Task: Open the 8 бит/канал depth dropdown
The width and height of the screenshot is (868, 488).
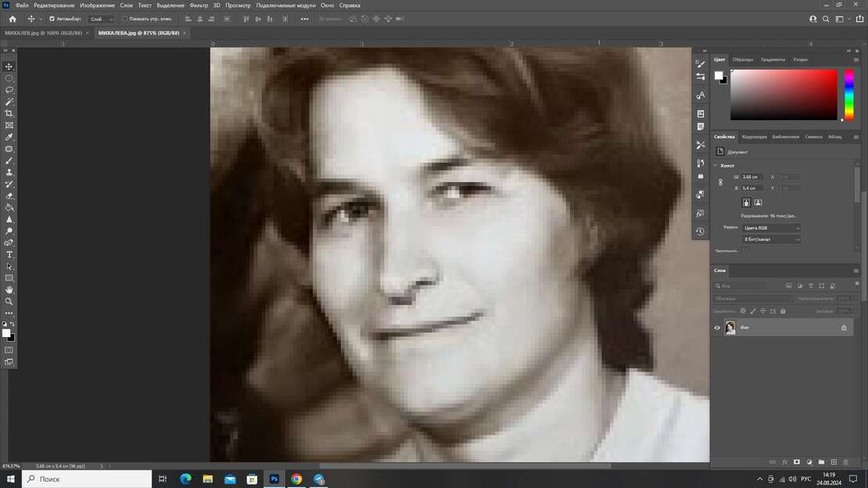Action: coord(771,239)
